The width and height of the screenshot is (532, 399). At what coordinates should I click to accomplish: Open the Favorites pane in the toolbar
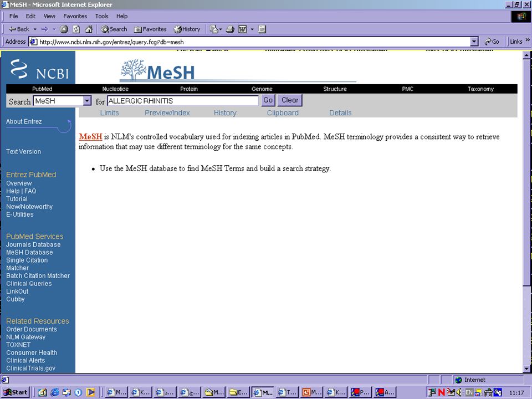150,29
